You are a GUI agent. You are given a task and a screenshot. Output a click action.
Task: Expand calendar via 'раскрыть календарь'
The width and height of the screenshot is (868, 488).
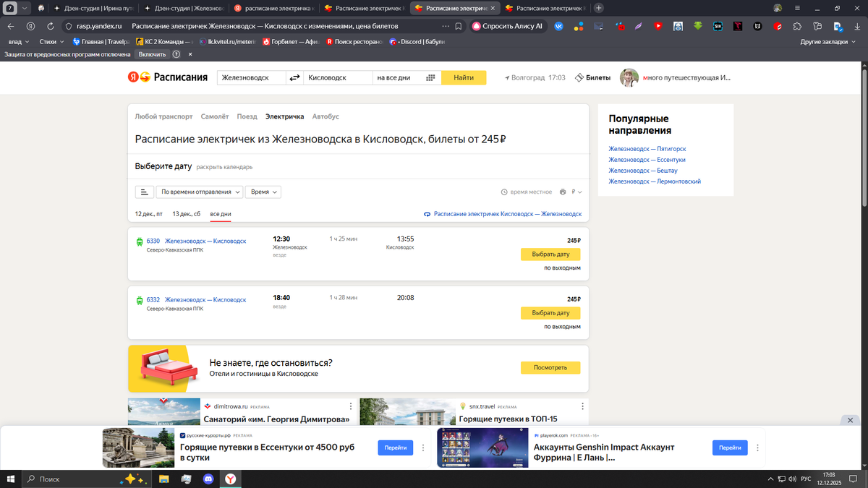pos(224,167)
